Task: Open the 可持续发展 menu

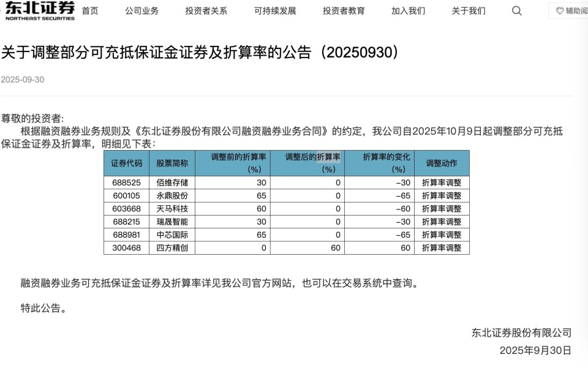Action: pos(272,11)
